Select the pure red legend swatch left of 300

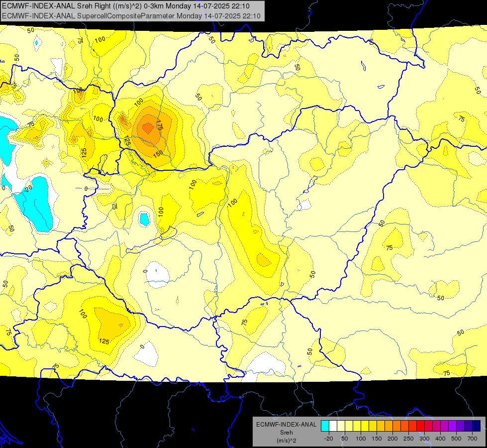(x=420, y=426)
